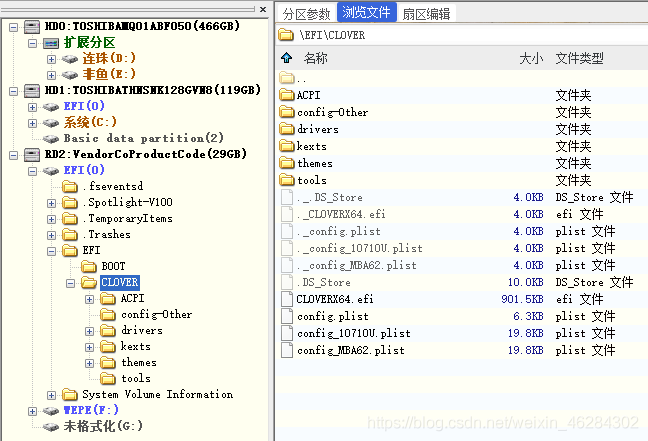
Task: Expand the System Volume Information node
Action: pyautogui.click(x=52, y=395)
